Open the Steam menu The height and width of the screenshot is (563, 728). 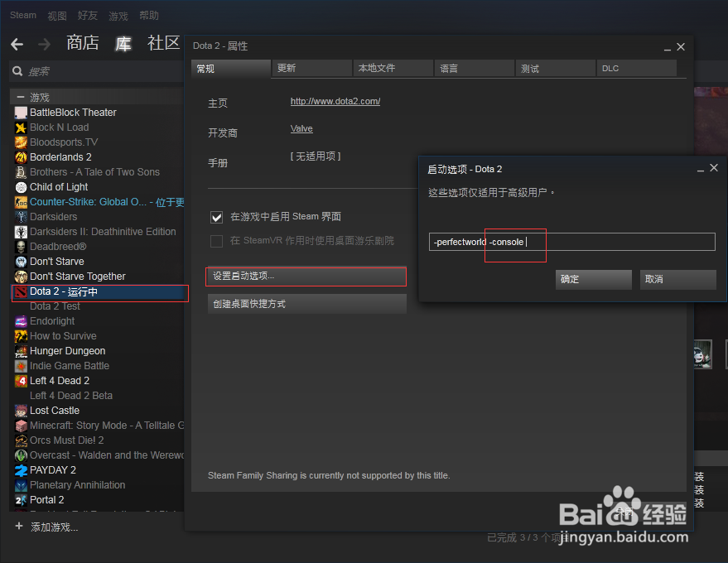point(23,15)
